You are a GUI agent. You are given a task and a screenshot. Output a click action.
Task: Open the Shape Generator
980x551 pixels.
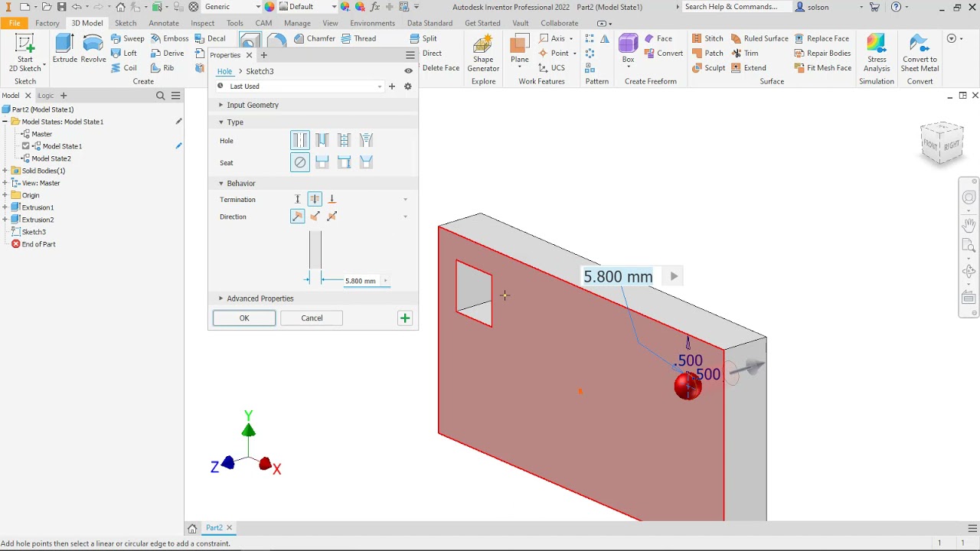[x=483, y=54]
